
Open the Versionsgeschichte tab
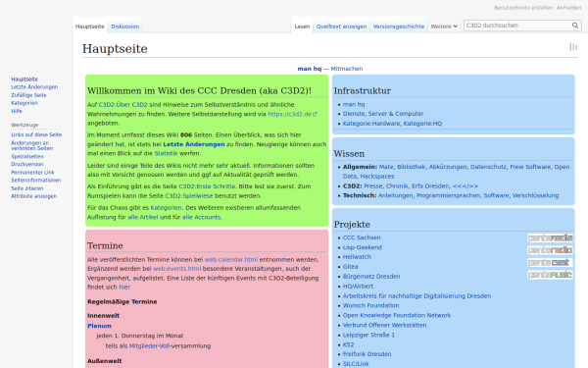399,26
